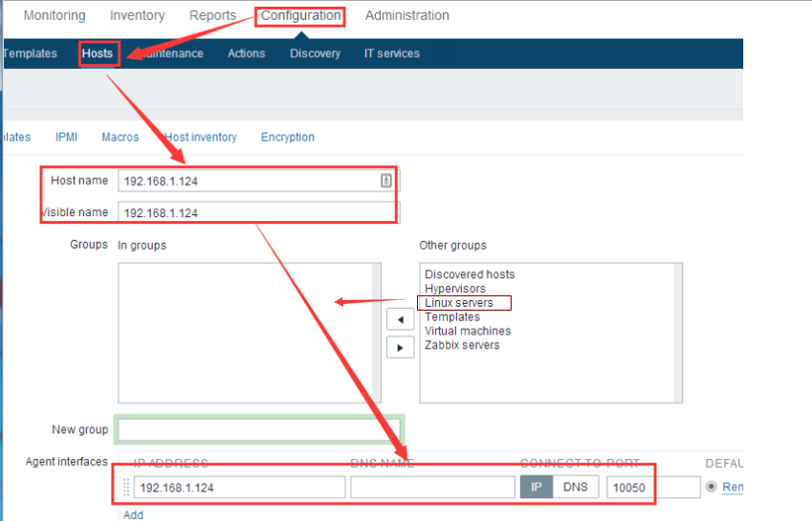Click the Other groups list scrollbar
812x521 pixels.
point(678,333)
